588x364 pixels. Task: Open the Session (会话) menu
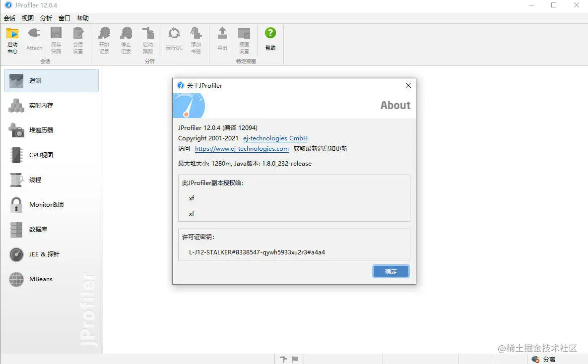tap(10, 18)
